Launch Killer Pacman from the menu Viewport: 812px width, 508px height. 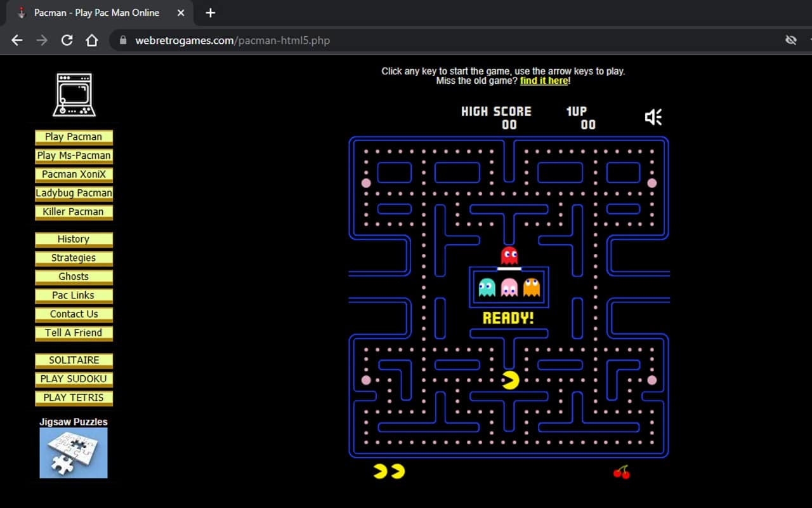tap(74, 212)
